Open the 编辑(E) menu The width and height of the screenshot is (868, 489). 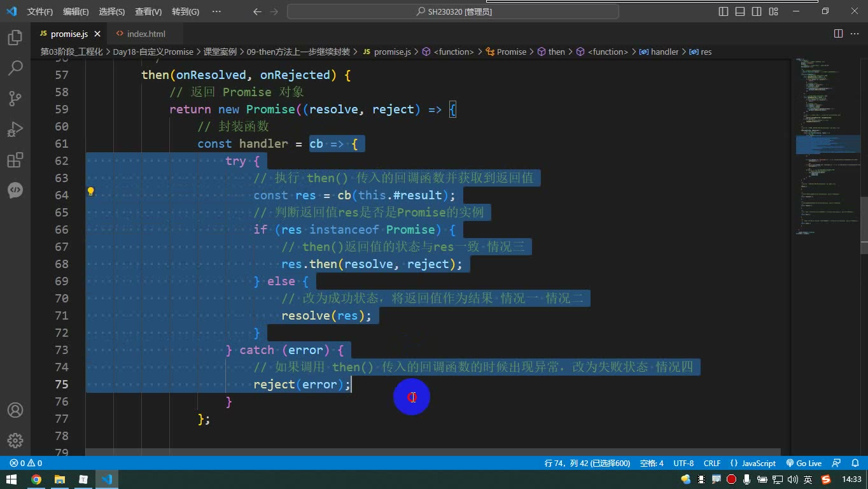[x=76, y=11]
